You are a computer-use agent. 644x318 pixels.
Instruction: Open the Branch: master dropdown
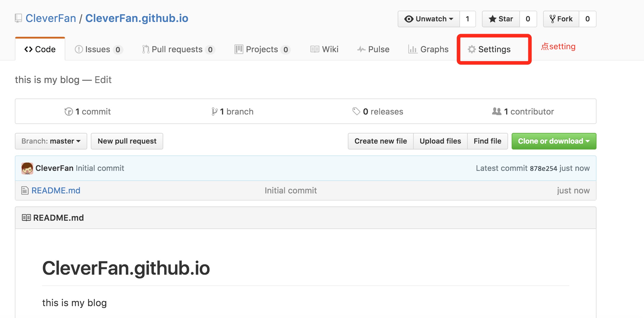(x=51, y=141)
